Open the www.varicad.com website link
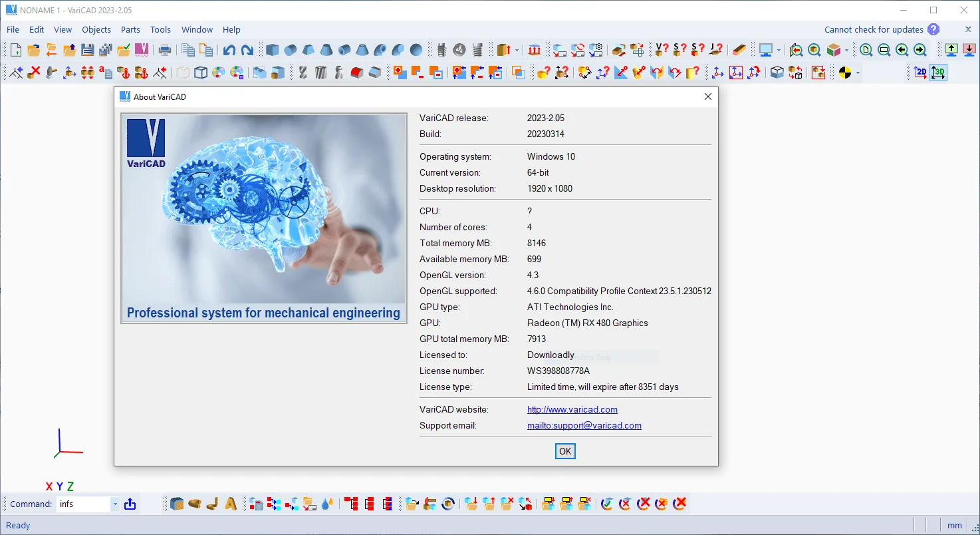The height and width of the screenshot is (535, 980). point(572,409)
